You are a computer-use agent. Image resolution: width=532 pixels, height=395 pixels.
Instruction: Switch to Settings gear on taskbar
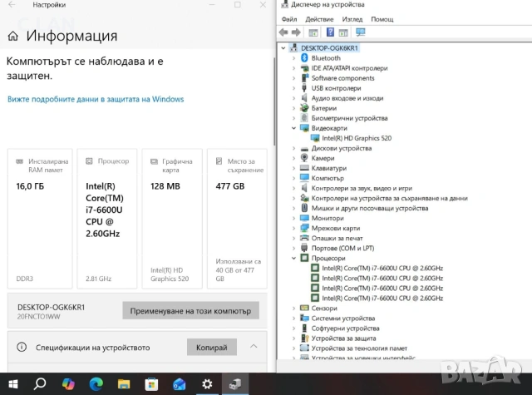click(x=207, y=384)
